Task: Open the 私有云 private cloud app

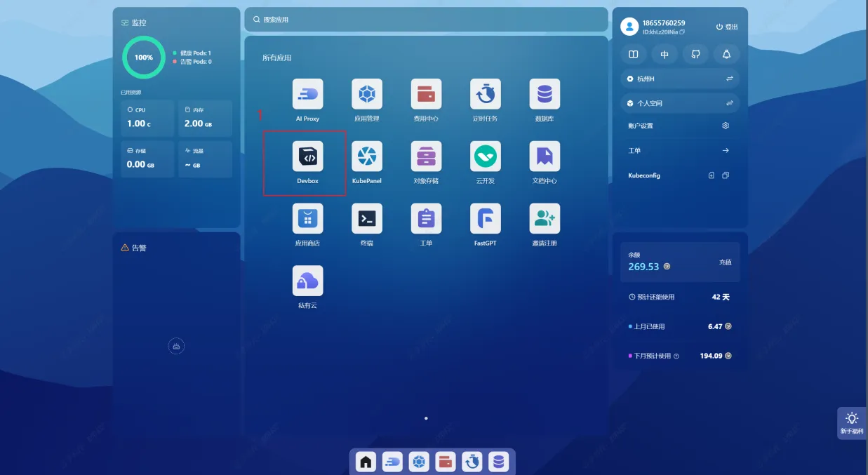Action: (x=307, y=281)
